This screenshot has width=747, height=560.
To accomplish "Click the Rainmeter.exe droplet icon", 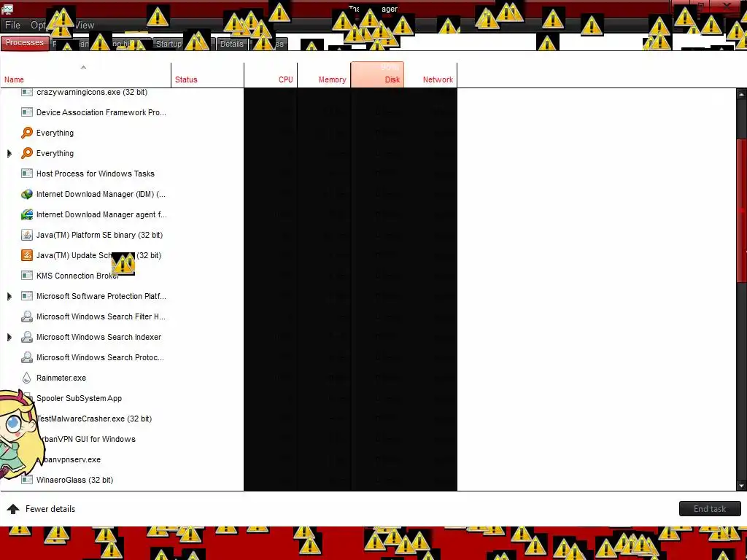I will (27, 378).
